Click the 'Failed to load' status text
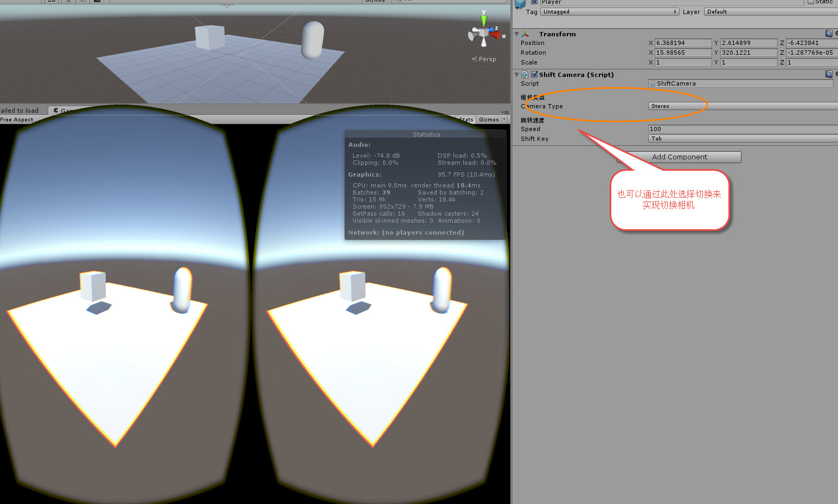The height and width of the screenshot is (504, 838). pos(20,111)
